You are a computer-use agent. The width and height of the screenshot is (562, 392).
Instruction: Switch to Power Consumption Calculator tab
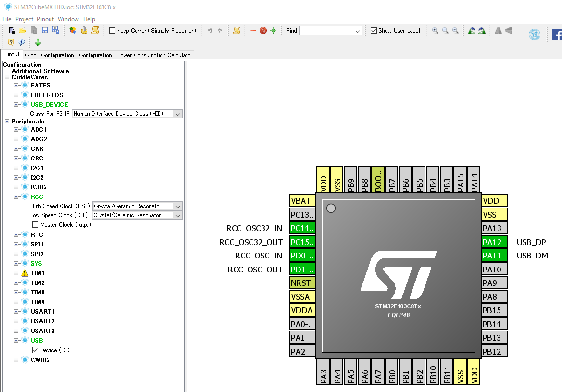coord(155,55)
